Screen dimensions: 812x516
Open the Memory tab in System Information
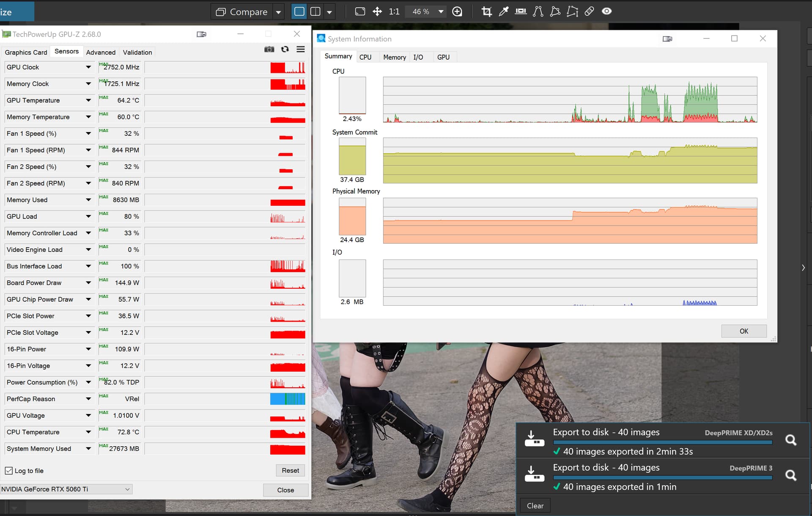[x=394, y=57]
